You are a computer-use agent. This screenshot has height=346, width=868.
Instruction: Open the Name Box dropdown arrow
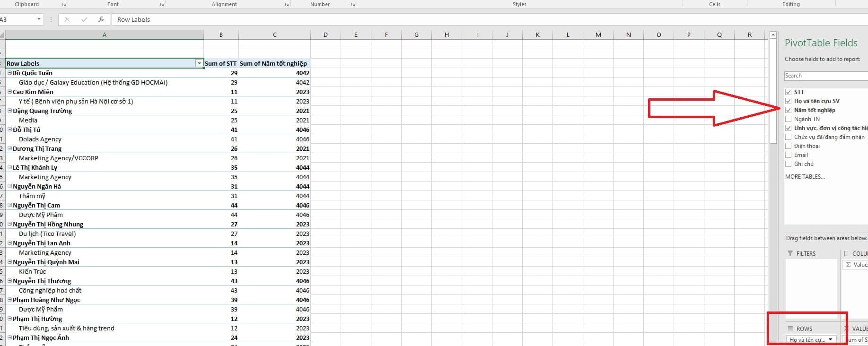(39, 19)
